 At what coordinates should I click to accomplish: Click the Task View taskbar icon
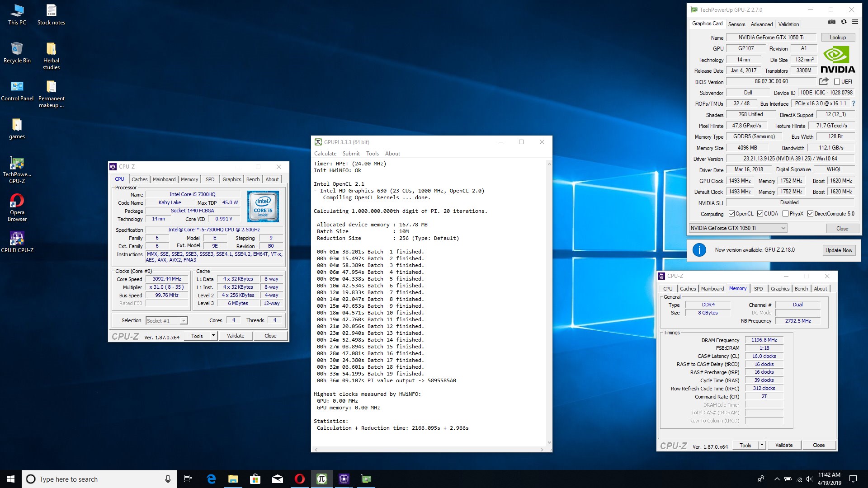pos(188,479)
